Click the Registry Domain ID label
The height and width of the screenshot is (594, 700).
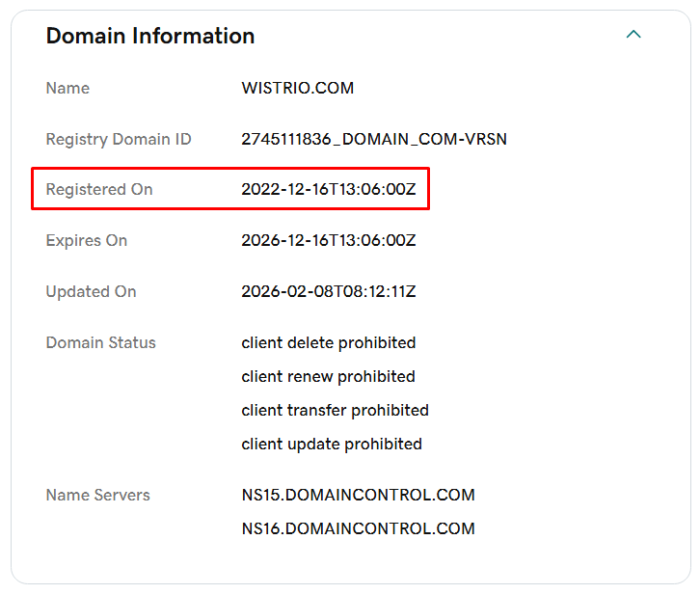click(x=119, y=140)
